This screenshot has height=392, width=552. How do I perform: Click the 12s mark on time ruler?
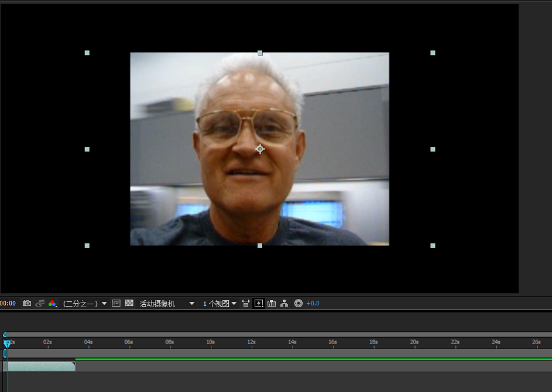[x=251, y=342]
